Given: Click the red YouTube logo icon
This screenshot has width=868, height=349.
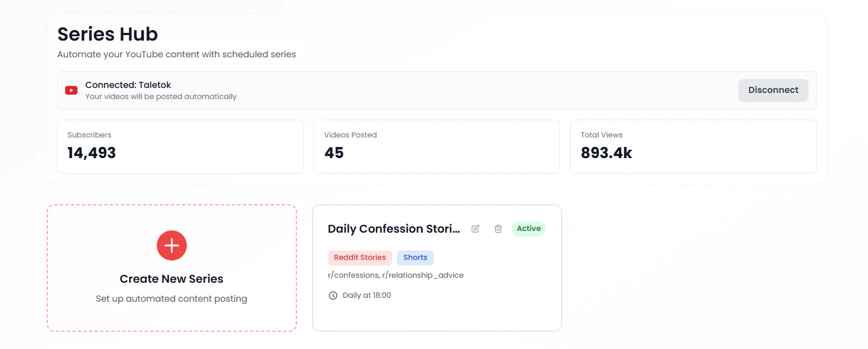Looking at the screenshot, I should [71, 90].
